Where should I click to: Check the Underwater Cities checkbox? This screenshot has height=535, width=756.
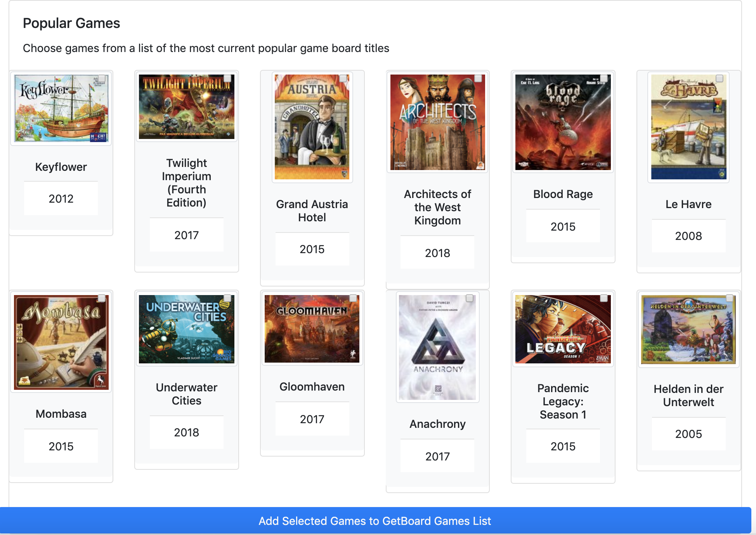pyautogui.click(x=227, y=298)
